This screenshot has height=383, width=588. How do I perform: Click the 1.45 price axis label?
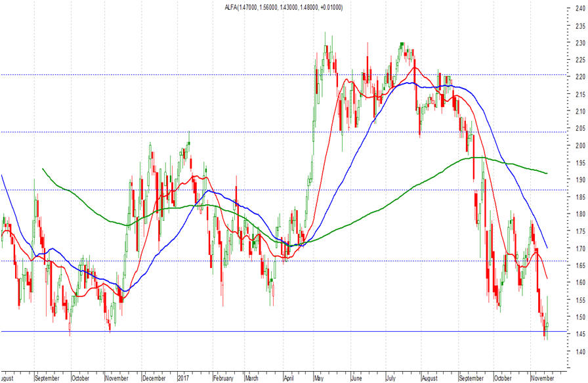(579, 334)
